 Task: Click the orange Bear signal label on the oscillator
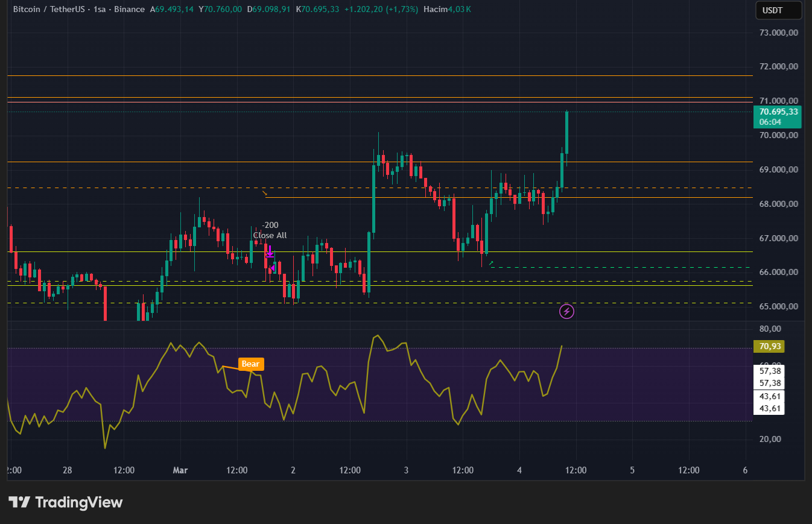coord(251,364)
